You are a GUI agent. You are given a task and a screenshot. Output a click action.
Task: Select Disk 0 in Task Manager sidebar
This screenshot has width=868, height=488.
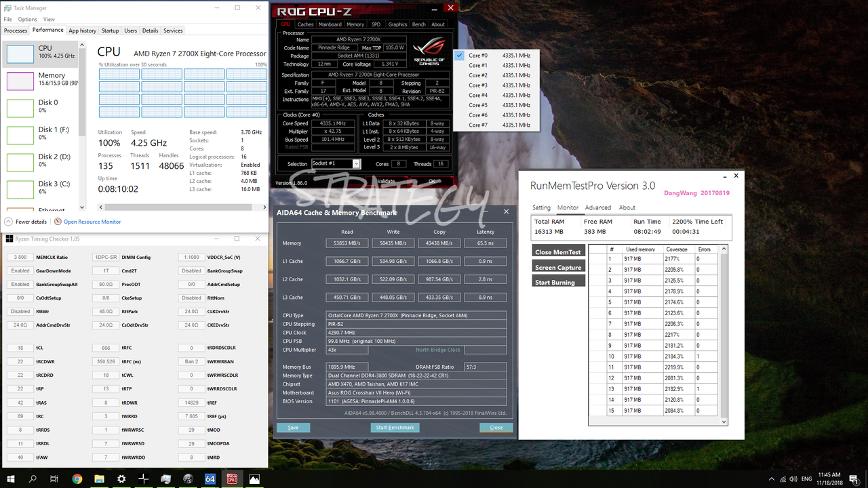click(41, 108)
